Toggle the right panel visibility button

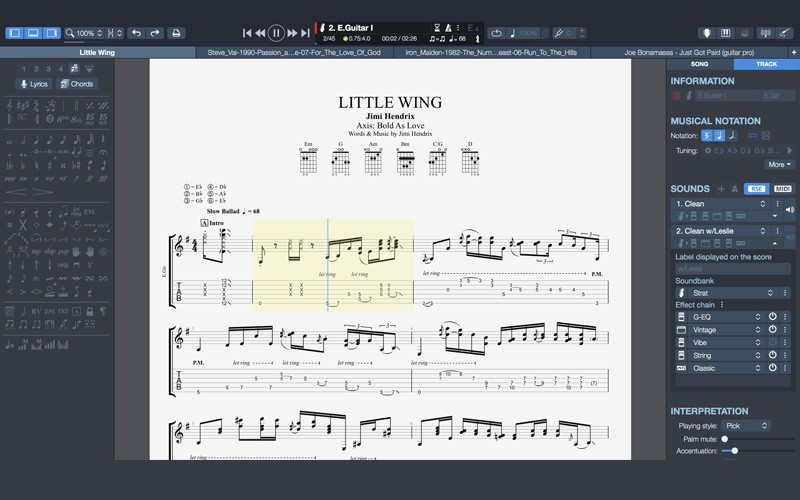[x=52, y=33]
